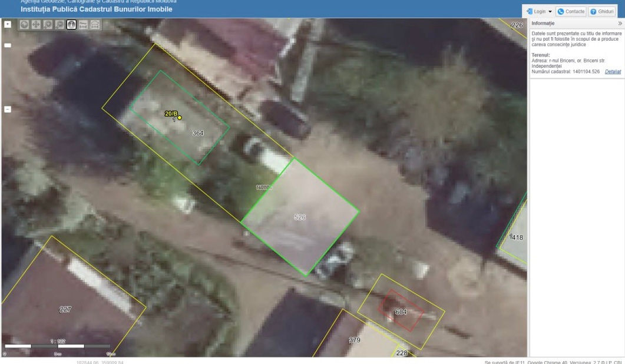The image size is (625, 364).
Task: Click the full extent globe tool
Action: [24, 25]
